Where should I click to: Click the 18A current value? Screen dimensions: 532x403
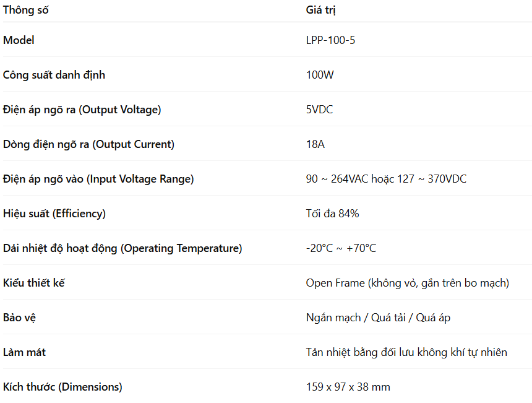[x=315, y=144]
